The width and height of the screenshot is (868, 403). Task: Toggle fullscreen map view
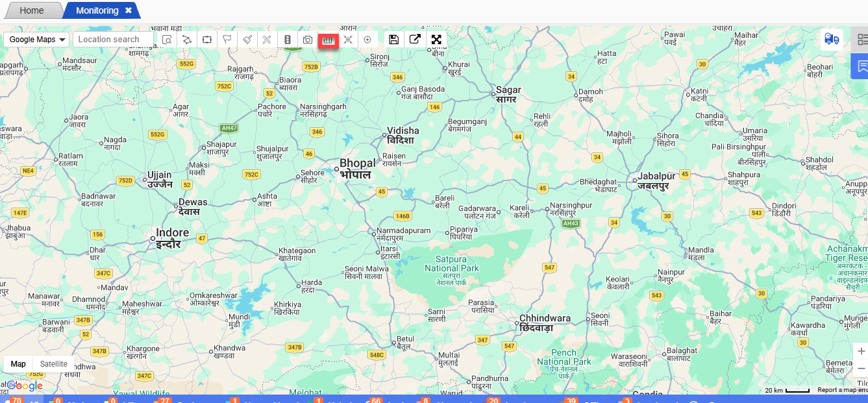436,40
